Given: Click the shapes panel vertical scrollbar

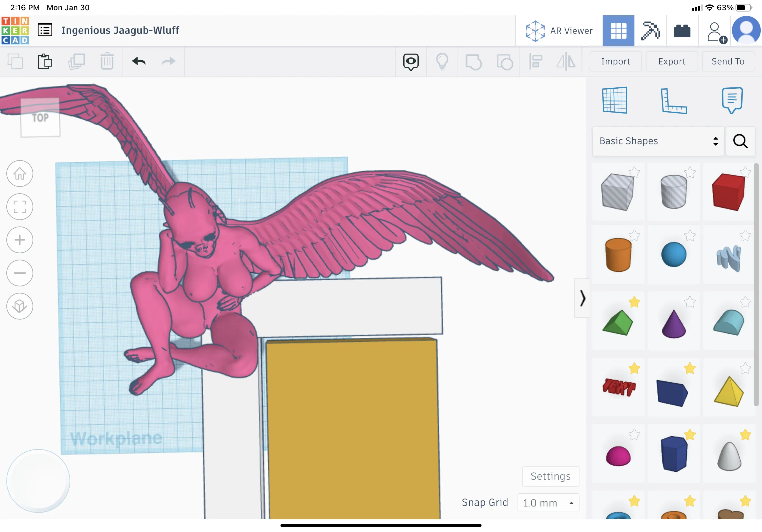Looking at the screenshot, I should point(756,284).
